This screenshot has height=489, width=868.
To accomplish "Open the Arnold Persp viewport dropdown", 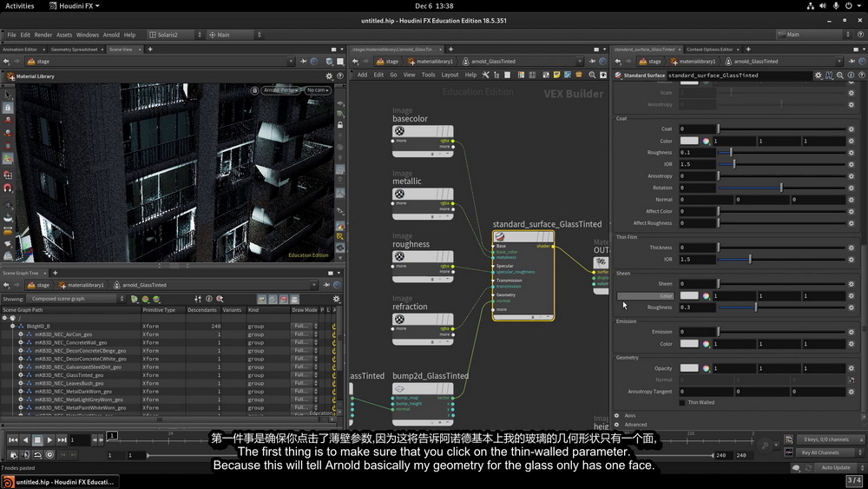I will click(x=280, y=90).
